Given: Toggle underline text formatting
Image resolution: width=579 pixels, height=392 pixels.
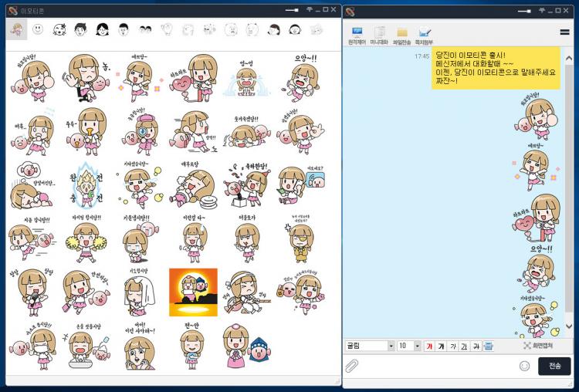Looking at the screenshot, I should [464, 346].
